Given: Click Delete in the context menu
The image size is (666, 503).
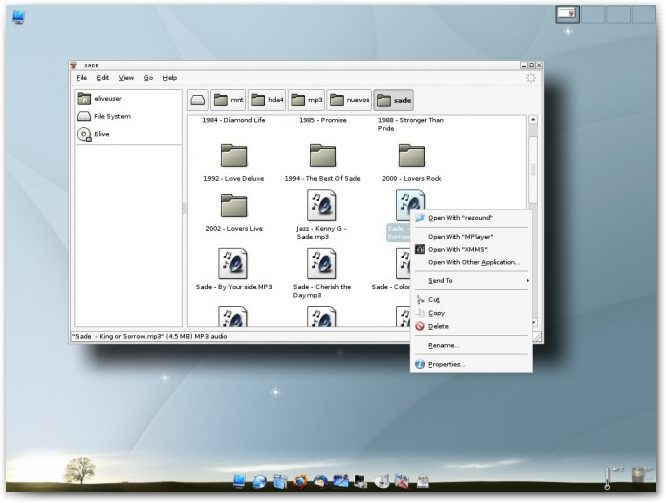Looking at the screenshot, I should coord(438,326).
